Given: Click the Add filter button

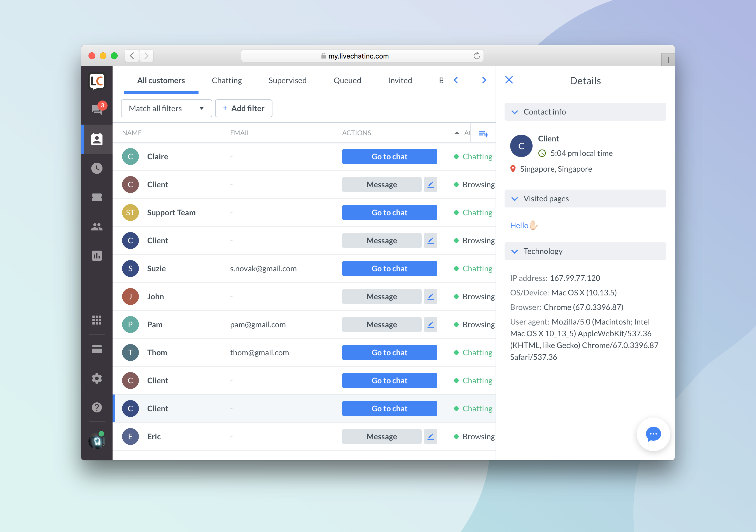Looking at the screenshot, I should coord(242,108).
